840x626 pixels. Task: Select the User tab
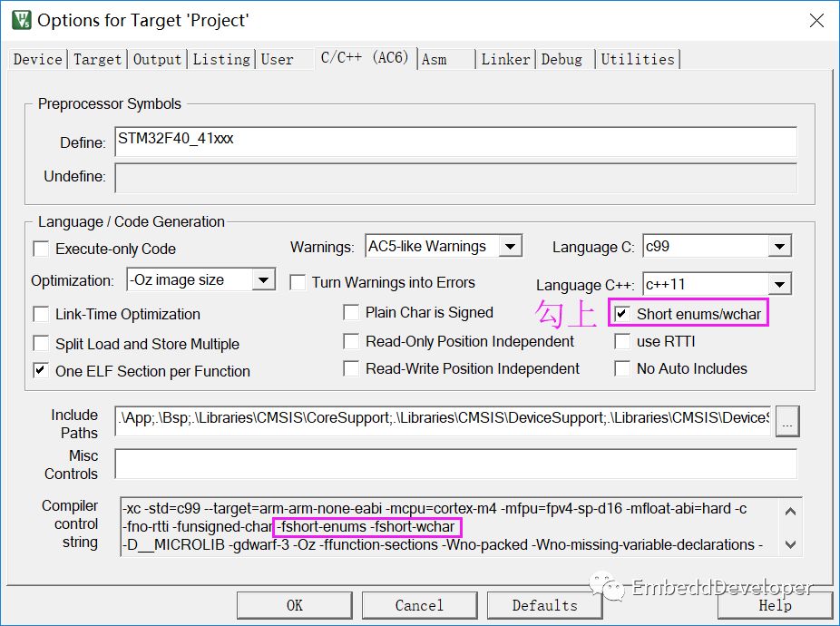coord(277,59)
